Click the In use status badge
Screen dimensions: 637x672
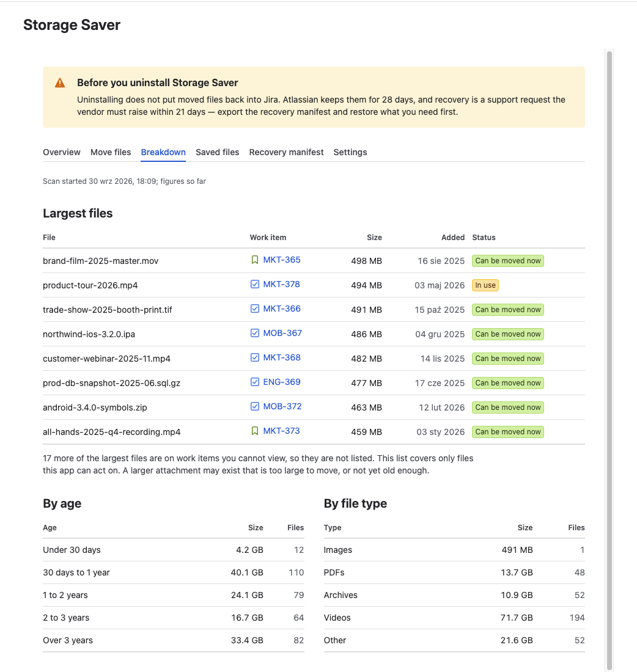pos(485,285)
